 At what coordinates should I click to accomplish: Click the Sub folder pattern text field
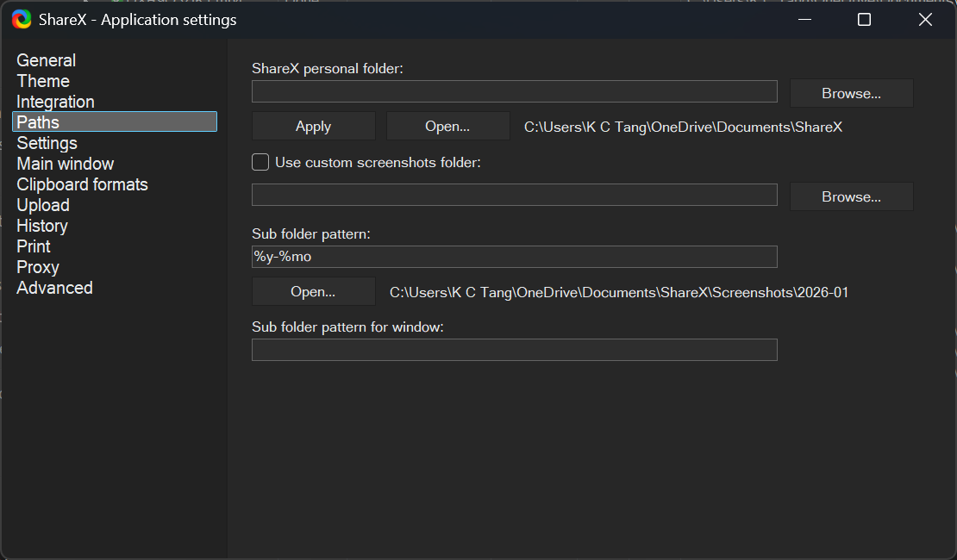[x=514, y=257]
